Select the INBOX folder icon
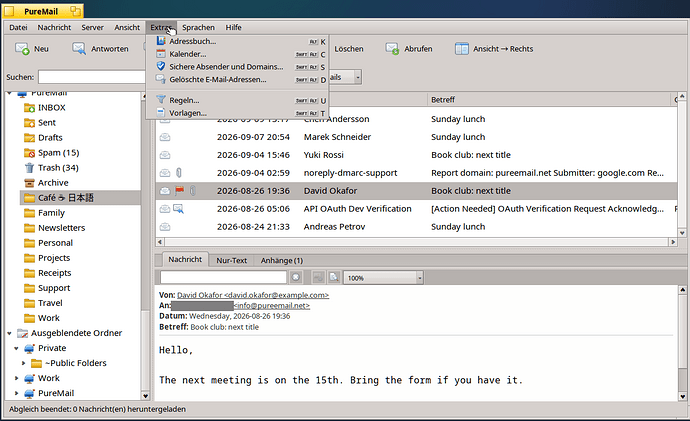 click(x=29, y=108)
